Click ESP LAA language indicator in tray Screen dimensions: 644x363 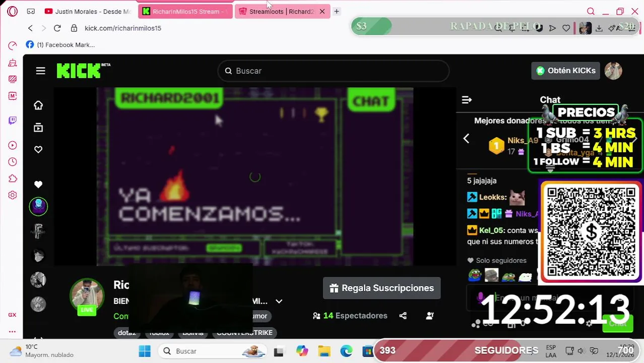[551, 351]
